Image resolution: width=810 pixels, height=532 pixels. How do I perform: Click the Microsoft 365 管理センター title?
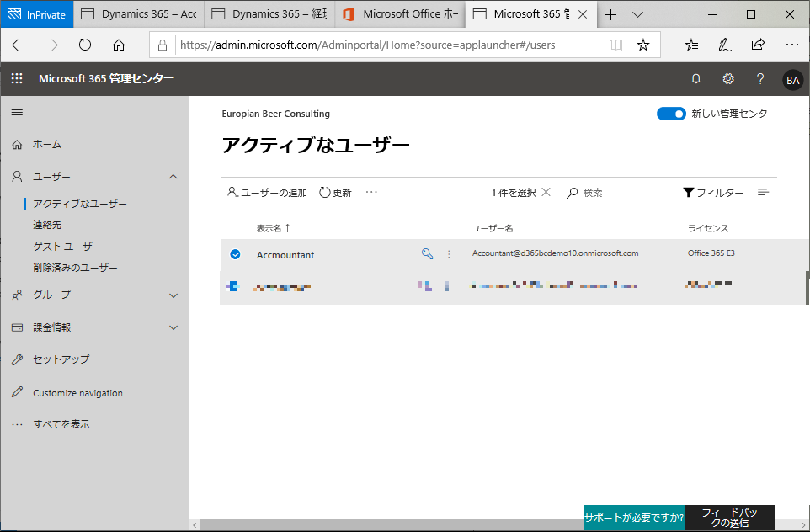point(106,78)
